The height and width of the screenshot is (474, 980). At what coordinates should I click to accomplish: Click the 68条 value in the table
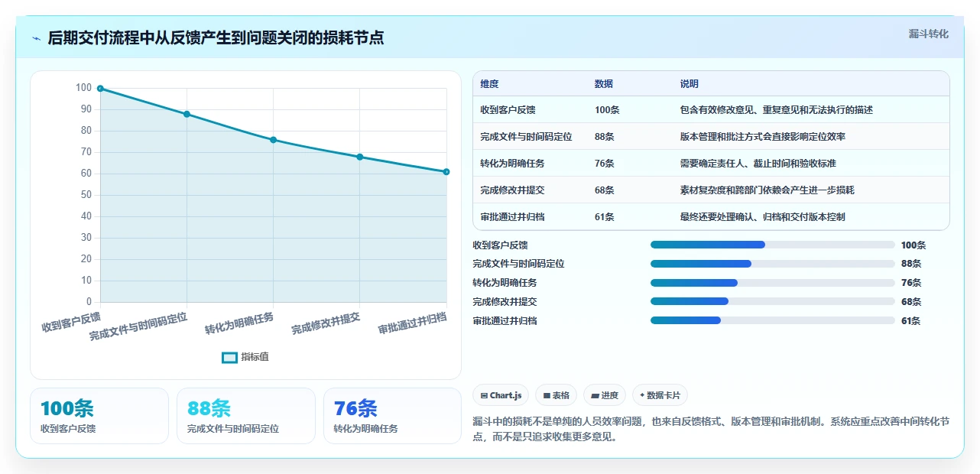coord(605,190)
